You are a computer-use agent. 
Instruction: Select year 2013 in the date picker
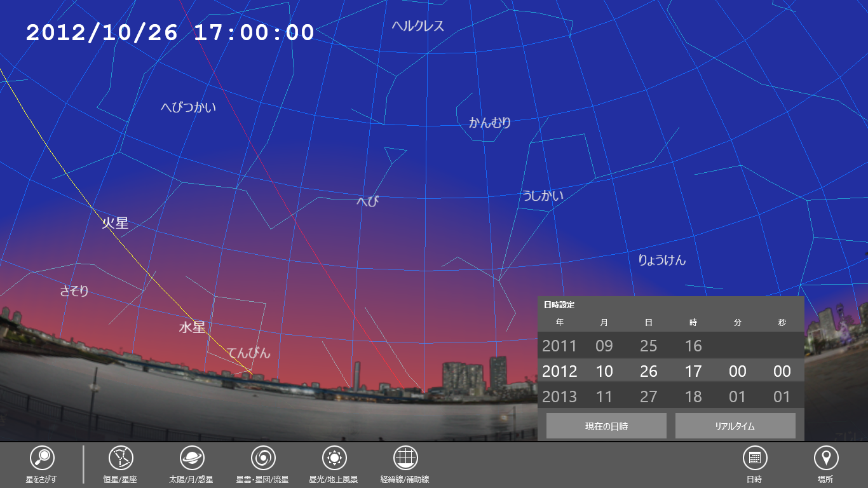[559, 397]
